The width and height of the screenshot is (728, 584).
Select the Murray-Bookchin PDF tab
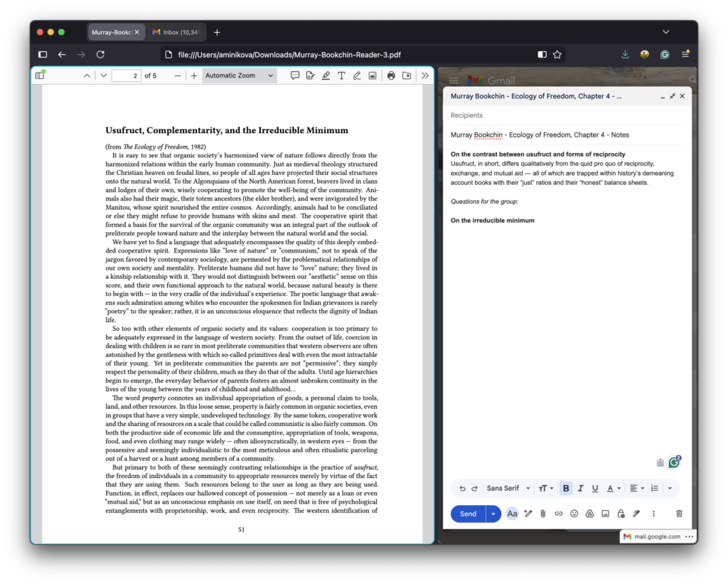click(x=110, y=31)
